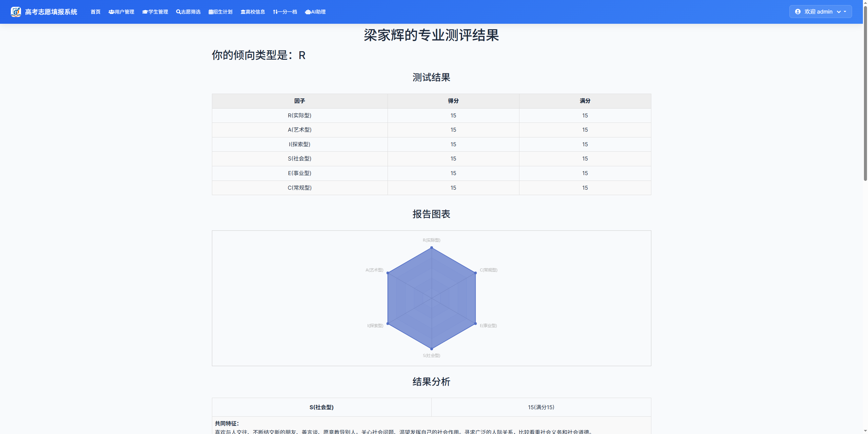Click the 高考志愿填报系统 brand title link
Viewport: 868px width, 434px height.
point(51,12)
